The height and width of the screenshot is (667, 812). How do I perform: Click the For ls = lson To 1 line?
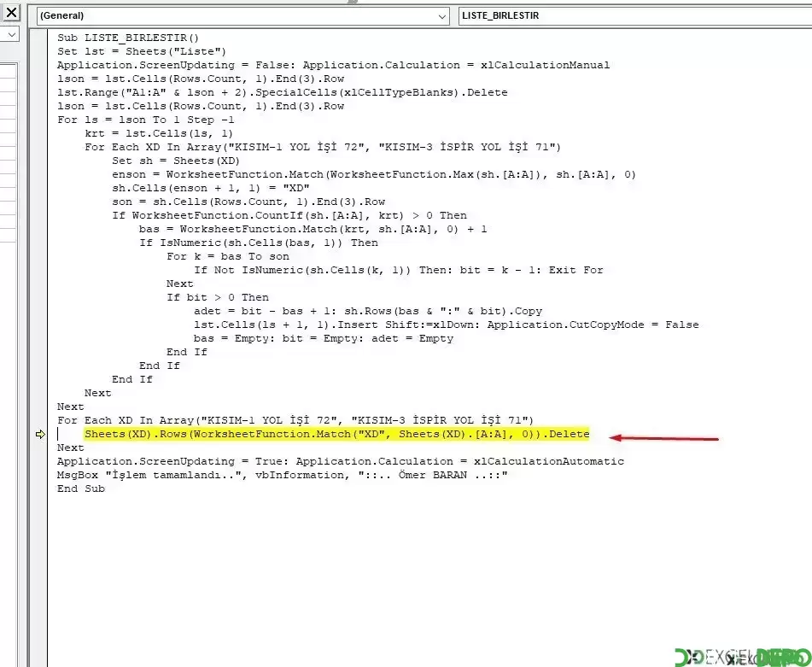click(145, 120)
